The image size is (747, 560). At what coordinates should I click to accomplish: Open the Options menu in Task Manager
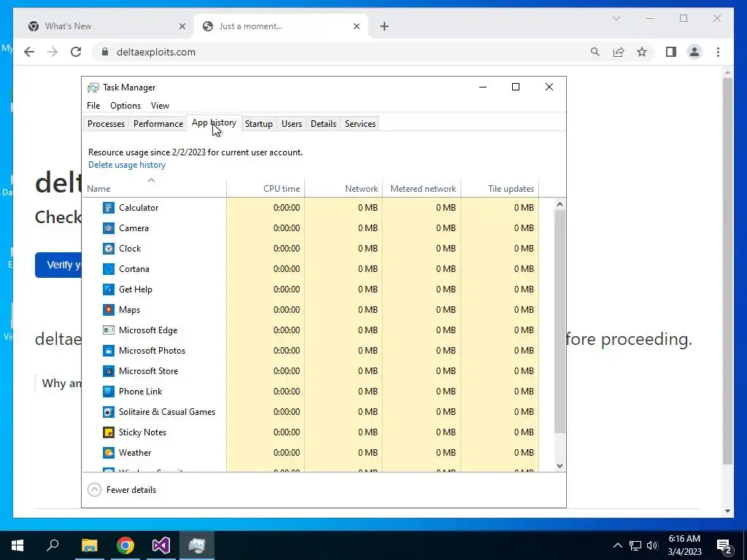pyautogui.click(x=125, y=106)
